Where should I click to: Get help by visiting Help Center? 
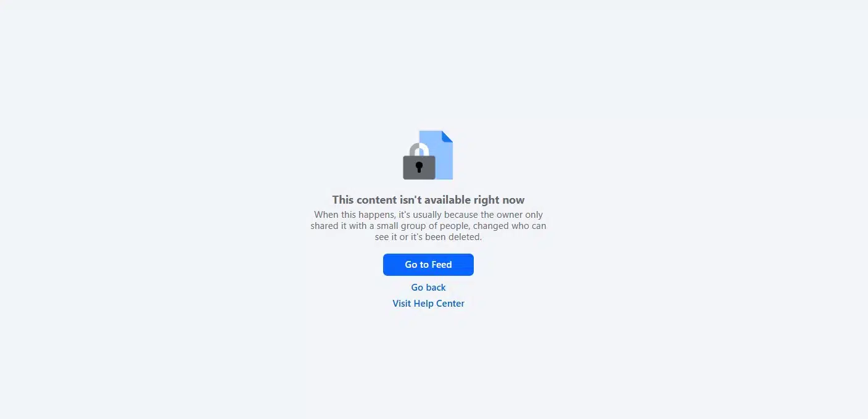pos(428,304)
